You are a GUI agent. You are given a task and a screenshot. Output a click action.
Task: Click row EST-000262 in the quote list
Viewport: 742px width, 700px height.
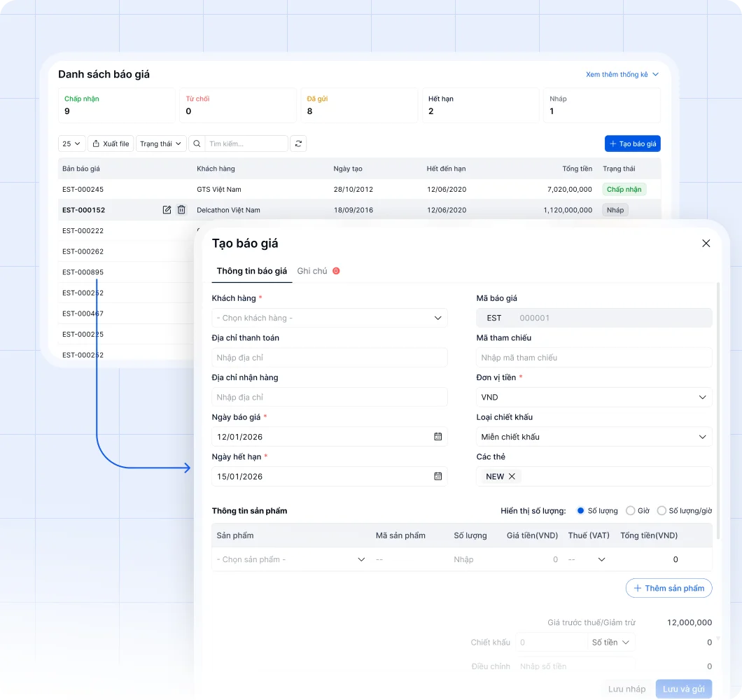click(x=126, y=251)
